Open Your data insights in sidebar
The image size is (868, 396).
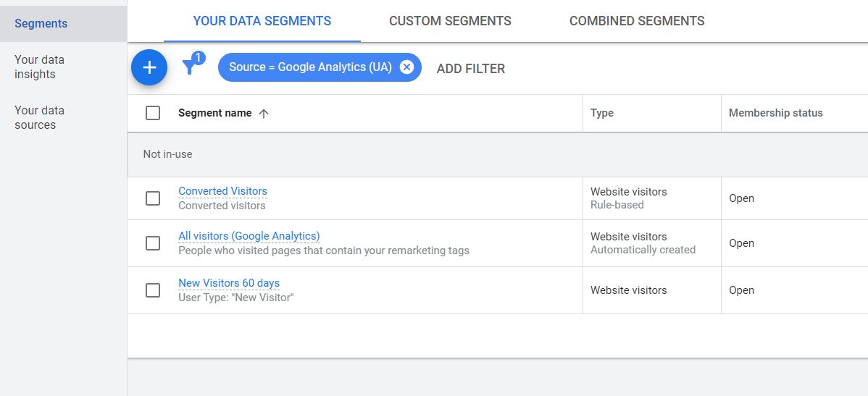tap(39, 67)
